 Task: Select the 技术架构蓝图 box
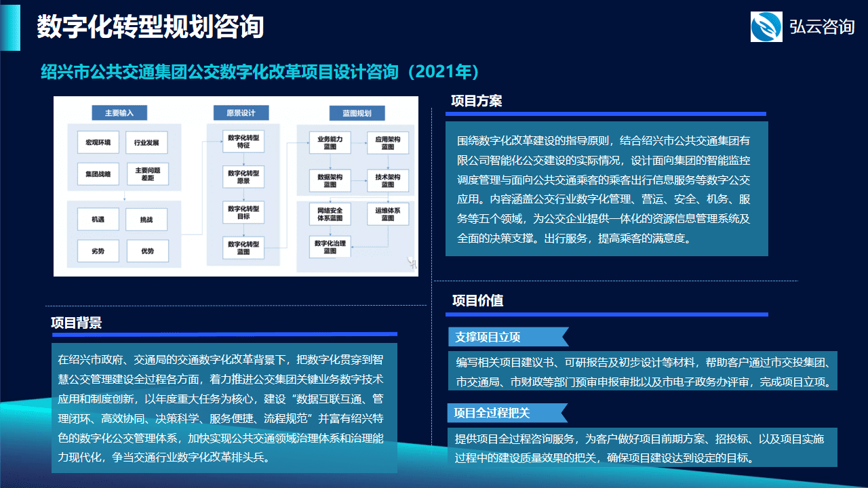point(388,180)
